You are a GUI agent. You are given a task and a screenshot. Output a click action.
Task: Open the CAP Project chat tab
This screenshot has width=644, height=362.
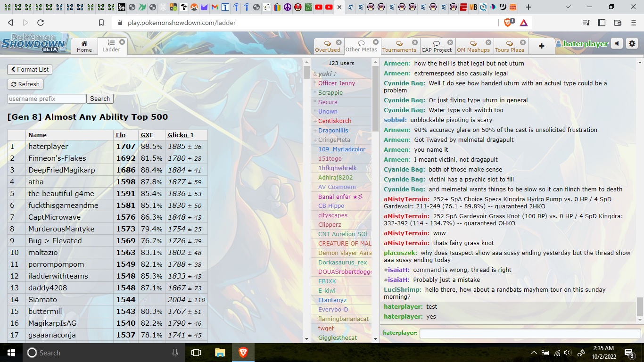pos(437,46)
